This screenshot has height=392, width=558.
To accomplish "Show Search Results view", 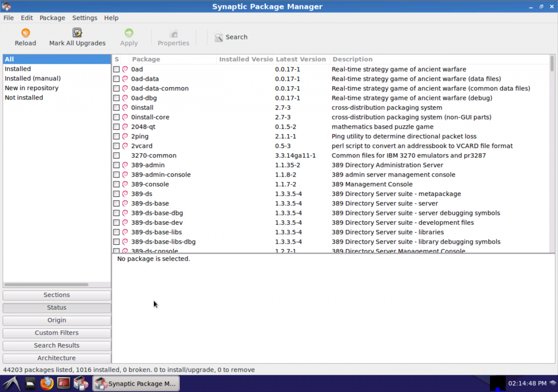I will click(57, 346).
